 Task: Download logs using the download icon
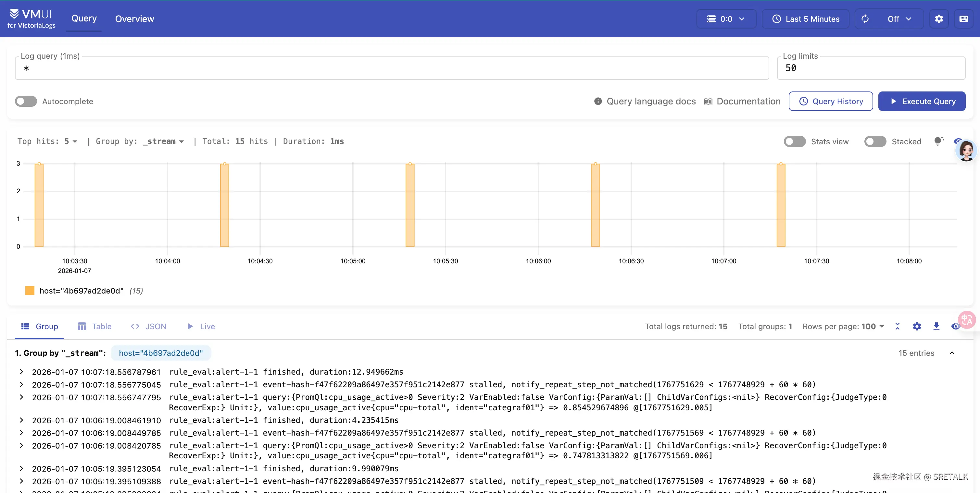coord(936,326)
